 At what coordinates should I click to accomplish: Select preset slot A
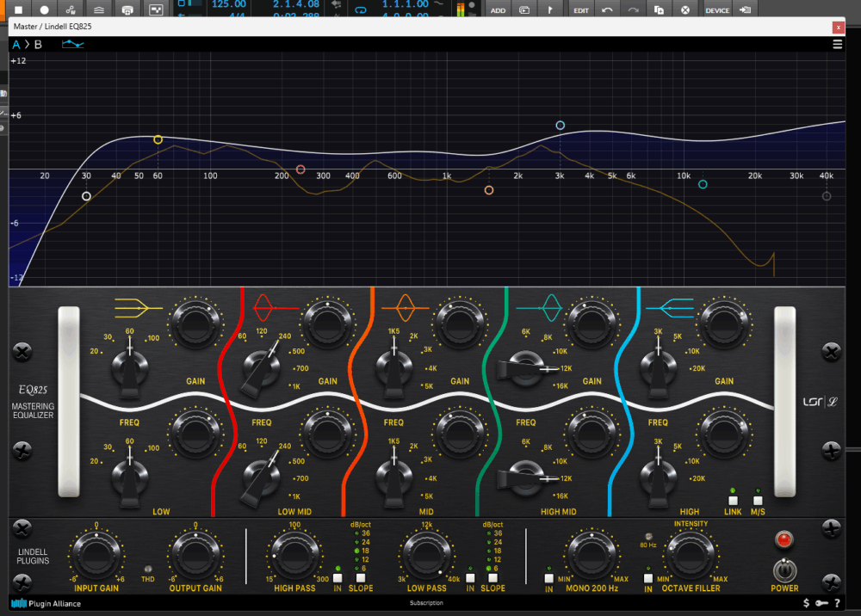coord(15,45)
